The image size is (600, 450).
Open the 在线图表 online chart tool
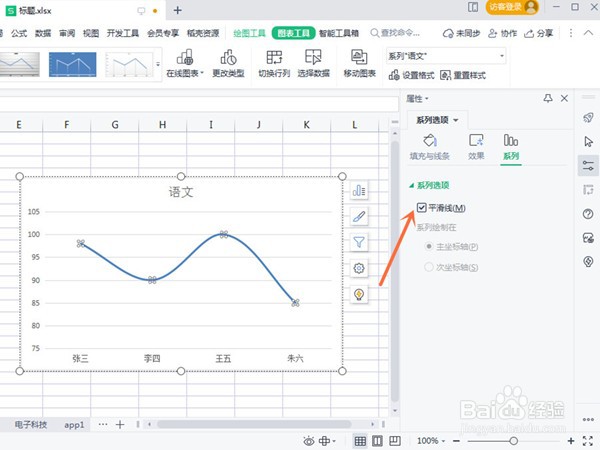(x=185, y=64)
